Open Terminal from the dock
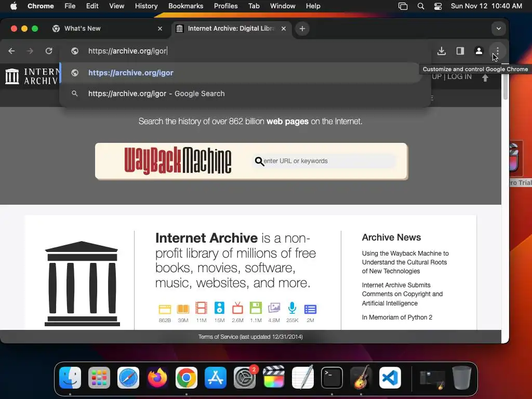The image size is (532, 399). 332,378
